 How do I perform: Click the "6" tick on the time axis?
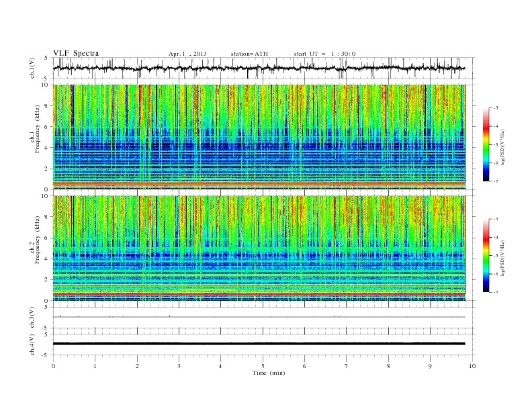pyautogui.click(x=304, y=366)
